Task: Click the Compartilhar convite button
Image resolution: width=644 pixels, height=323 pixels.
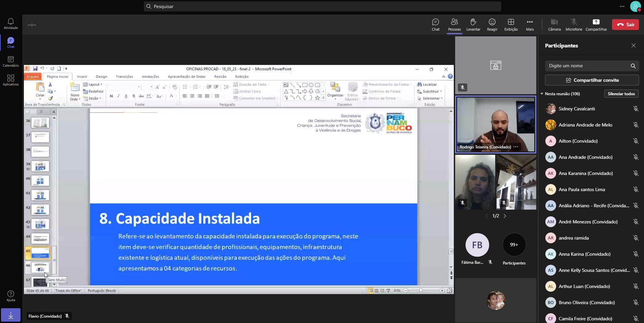Action: [591, 80]
